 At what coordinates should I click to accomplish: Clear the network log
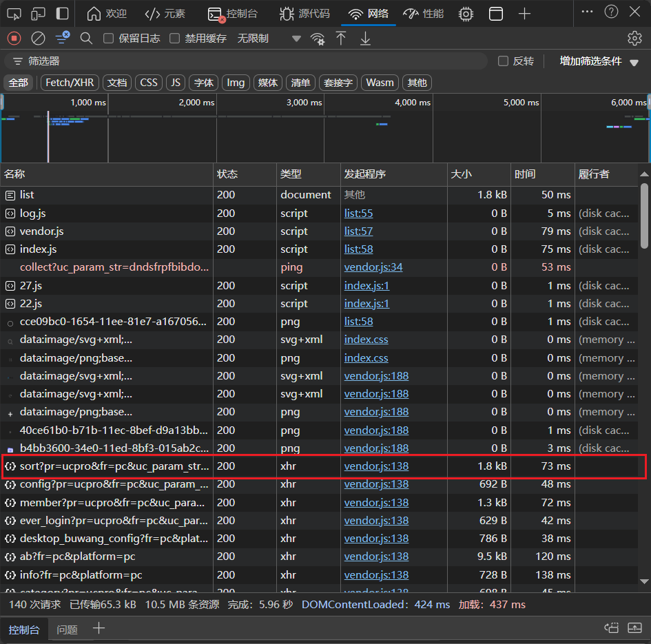pyautogui.click(x=39, y=39)
